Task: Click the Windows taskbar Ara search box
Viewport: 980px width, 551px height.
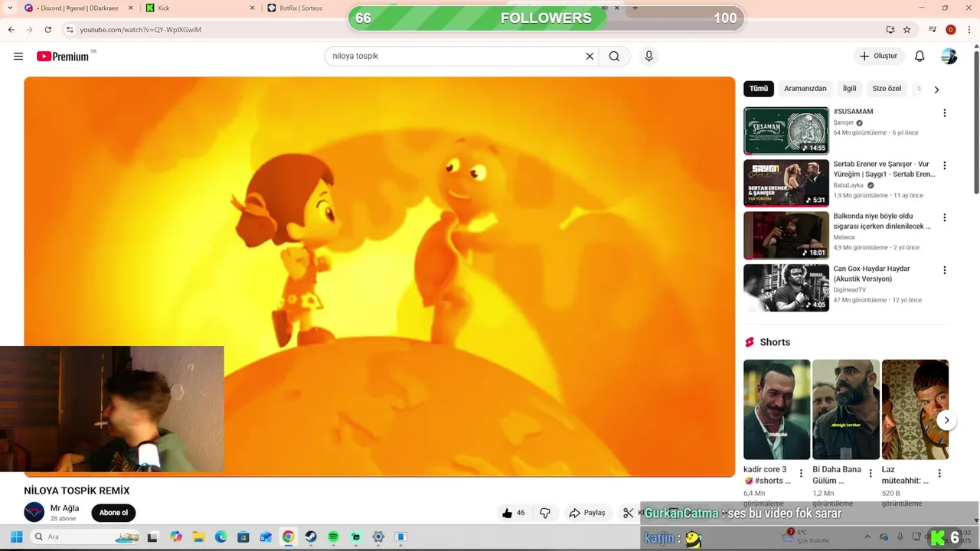Action: 85,536
